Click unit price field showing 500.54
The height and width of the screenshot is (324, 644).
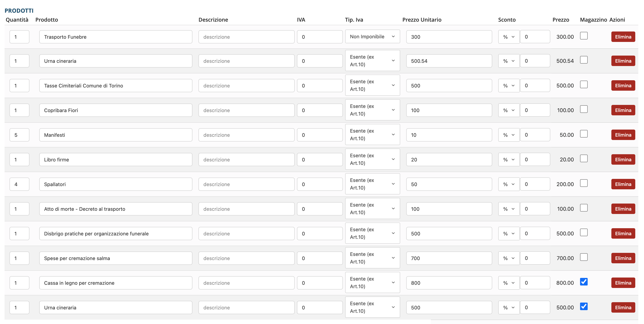(x=449, y=61)
